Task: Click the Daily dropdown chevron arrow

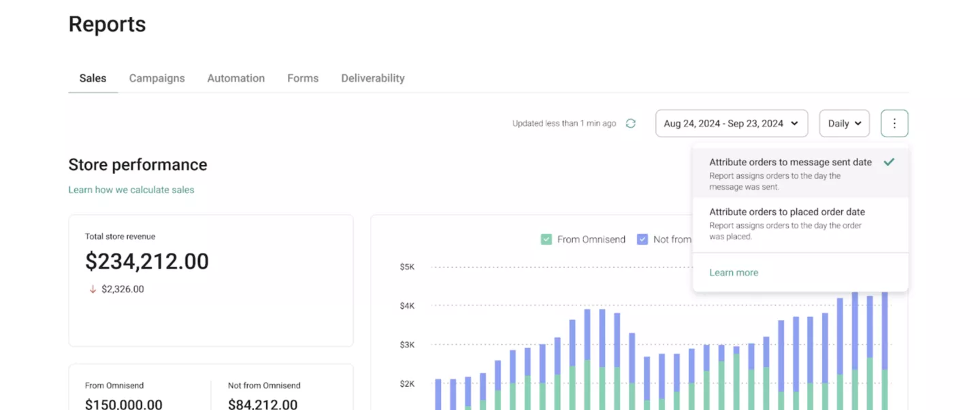Action: (x=857, y=124)
